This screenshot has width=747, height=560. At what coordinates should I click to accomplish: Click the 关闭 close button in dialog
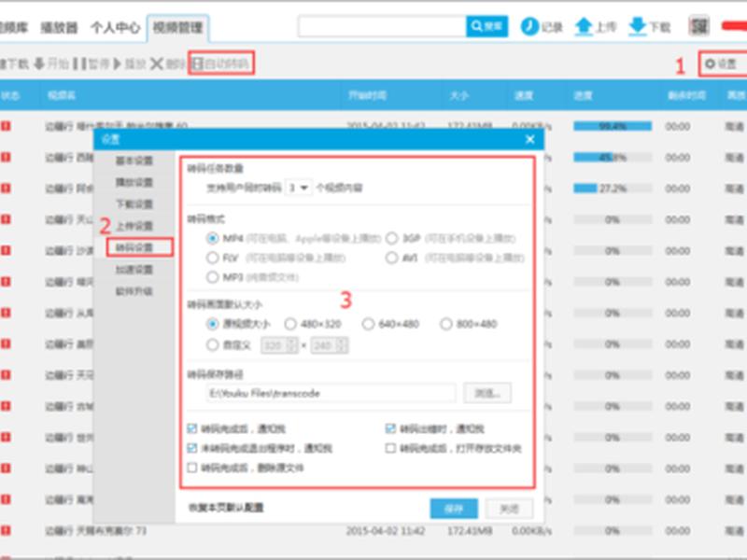(x=509, y=509)
